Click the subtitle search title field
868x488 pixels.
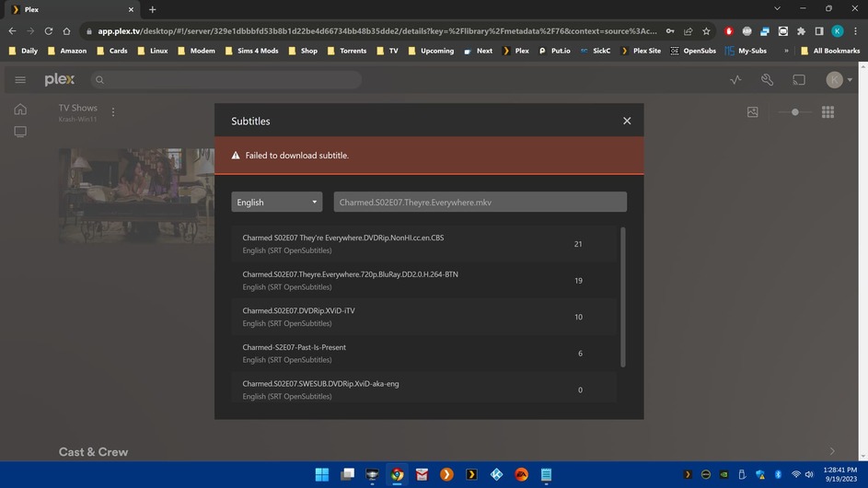pyautogui.click(x=480, y=202)
